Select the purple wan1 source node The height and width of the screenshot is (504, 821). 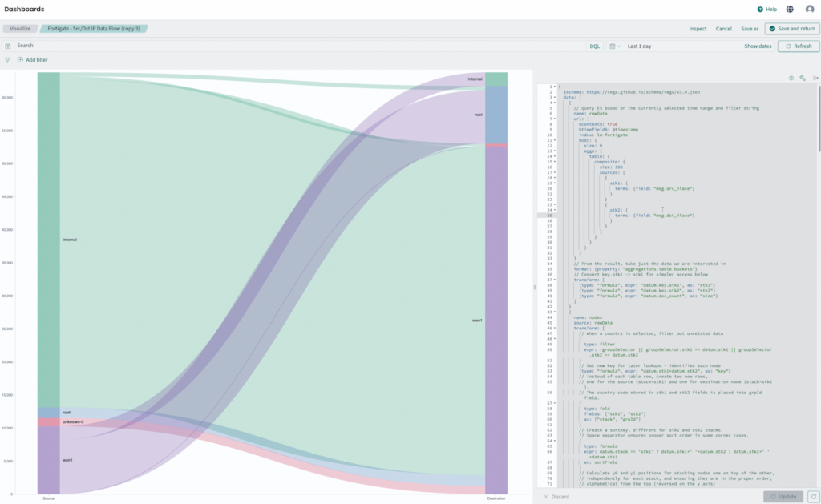tap(49, 459)
